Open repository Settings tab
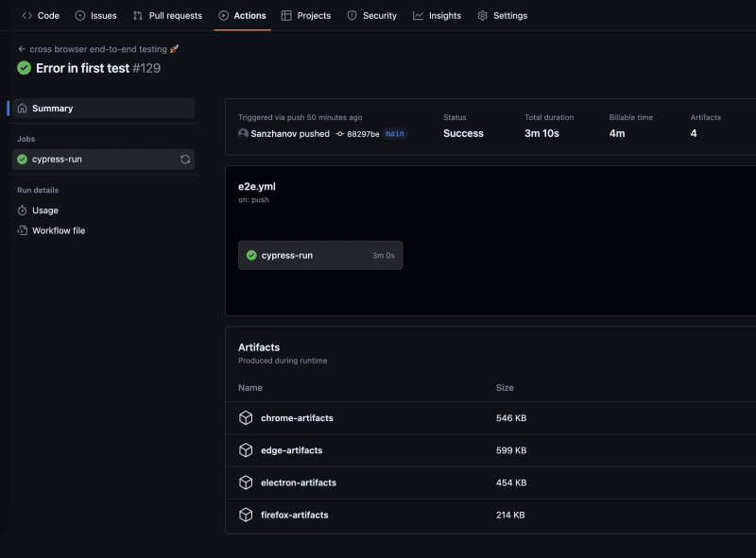The image size is (756, 558). click(503, 15)
